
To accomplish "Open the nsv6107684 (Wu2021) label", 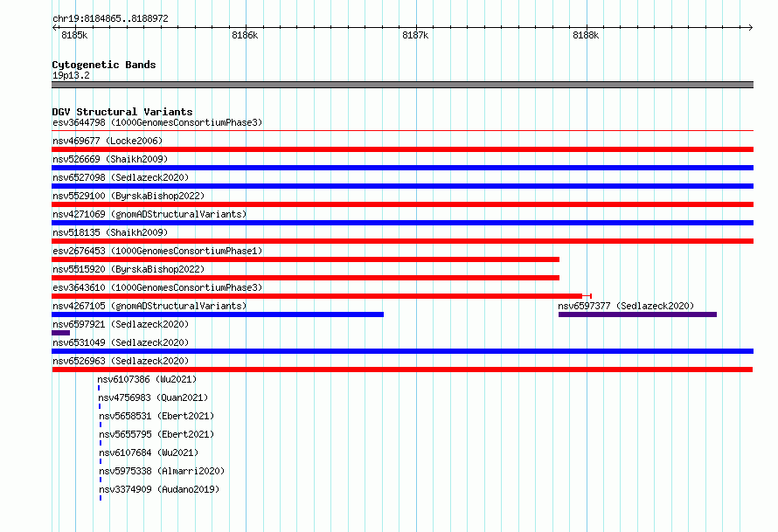I will click(149, 453).
